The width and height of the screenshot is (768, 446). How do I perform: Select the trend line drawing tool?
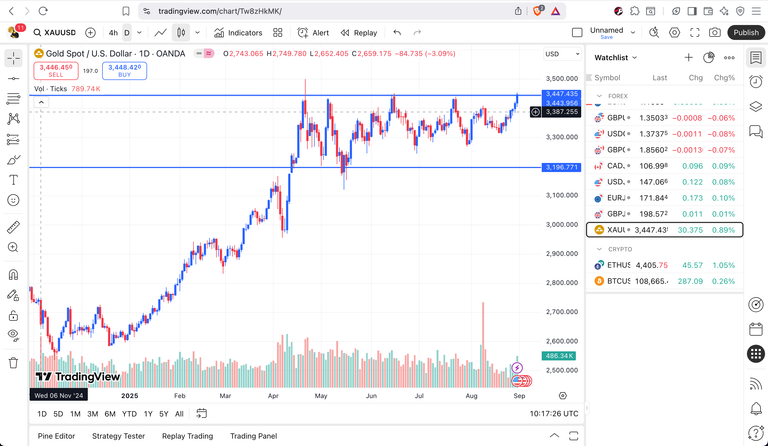tap(13, 78)
